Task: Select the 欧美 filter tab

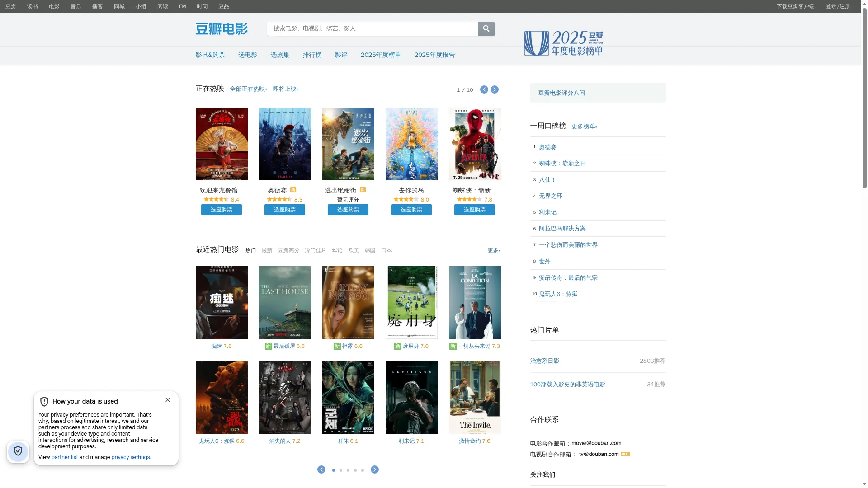Action: click(x=354, y=250)
